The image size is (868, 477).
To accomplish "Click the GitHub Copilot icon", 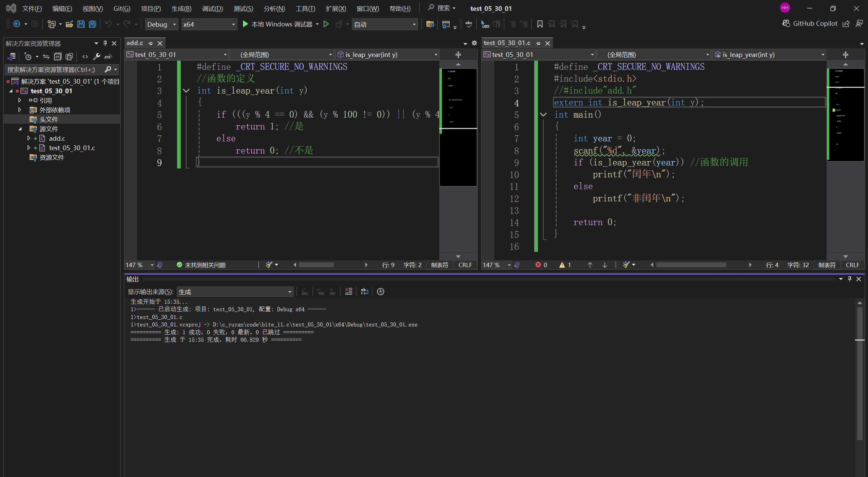I will pos(786,23).
